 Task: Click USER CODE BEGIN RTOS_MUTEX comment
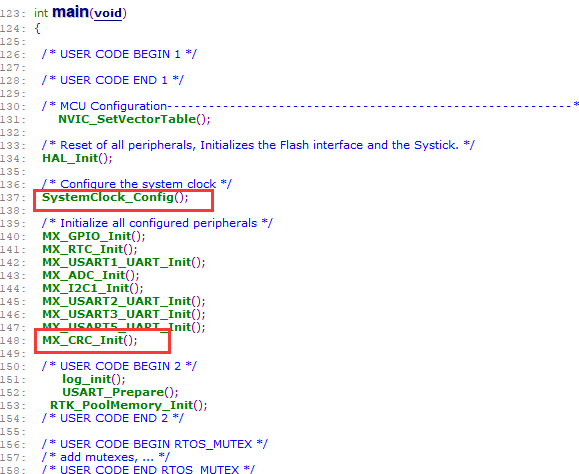pyautogui.click(x=155, y=444)
